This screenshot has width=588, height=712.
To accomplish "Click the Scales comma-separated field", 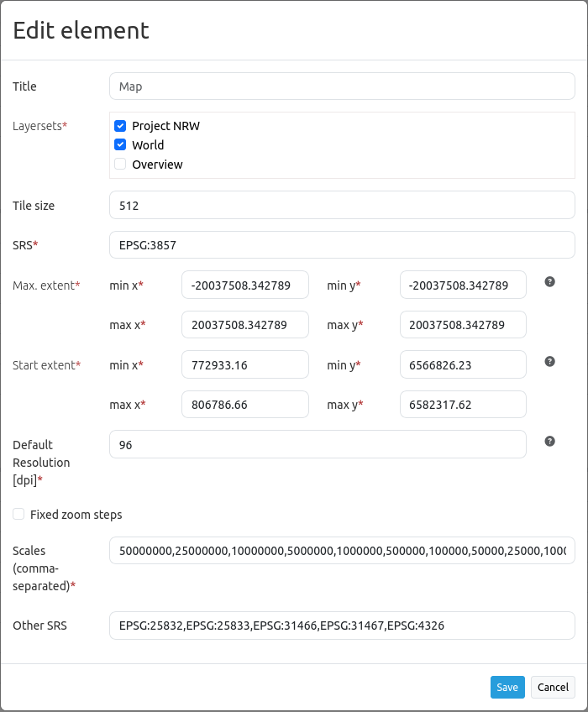I will coord(342,551).
